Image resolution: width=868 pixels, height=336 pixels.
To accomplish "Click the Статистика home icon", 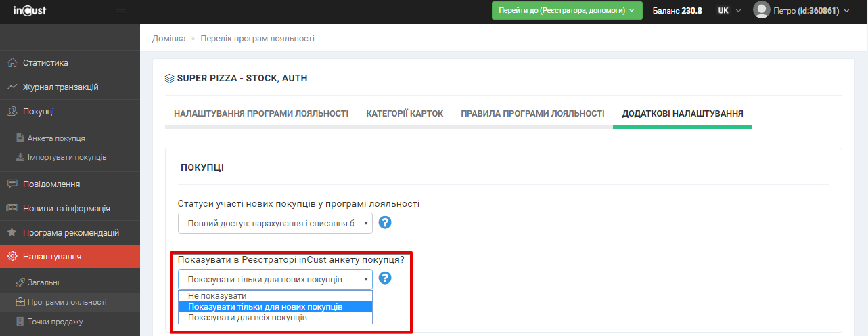I will [x=12, y=63].
